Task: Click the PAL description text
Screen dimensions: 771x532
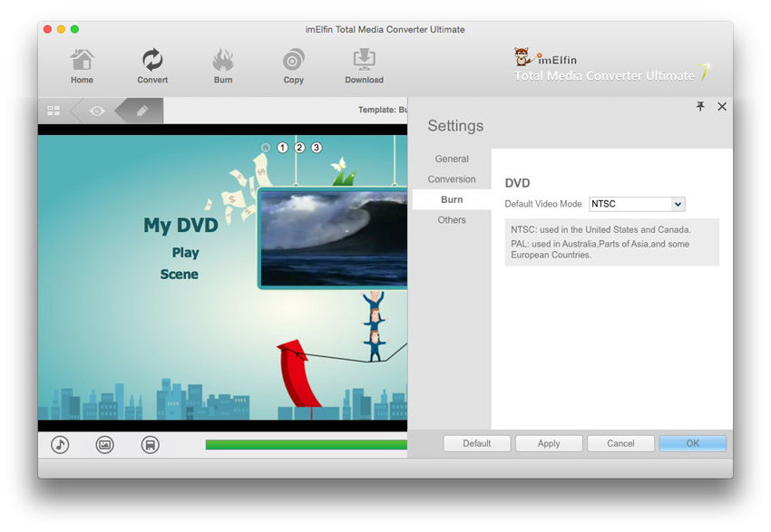Action: [600, 249]
